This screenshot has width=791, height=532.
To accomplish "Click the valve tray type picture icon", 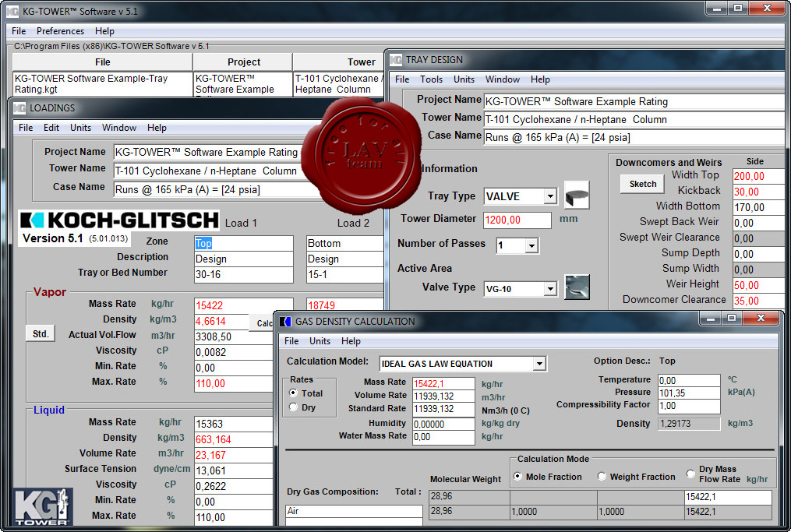I will 577,196.
